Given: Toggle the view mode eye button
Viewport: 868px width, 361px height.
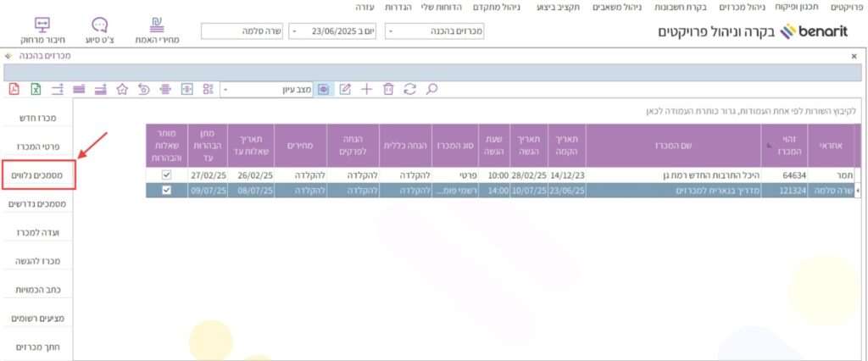Looking at the screenshot, I should (x=323, y=88).
